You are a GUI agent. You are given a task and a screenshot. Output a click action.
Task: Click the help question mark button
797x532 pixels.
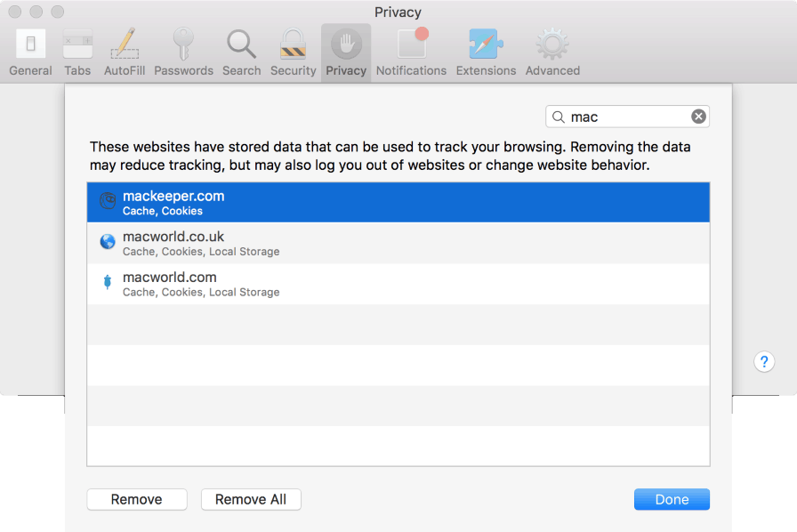pos(764,361)
